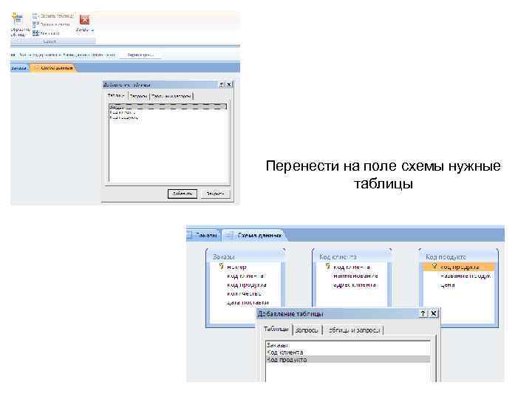Select Код продукта row in upper dialog list
Image resolution: width=532 pixels, height=399 pixels.
tap(168, 117)
